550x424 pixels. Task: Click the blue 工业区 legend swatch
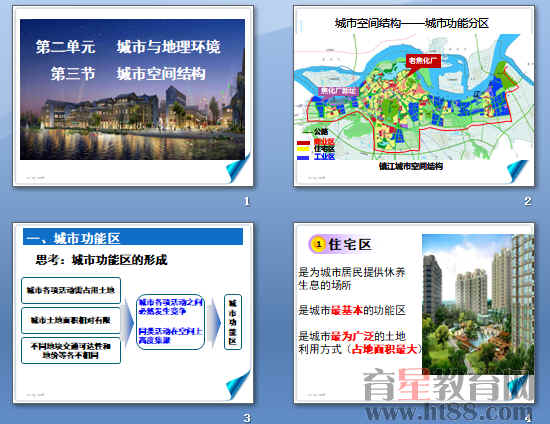click(303, 157)
